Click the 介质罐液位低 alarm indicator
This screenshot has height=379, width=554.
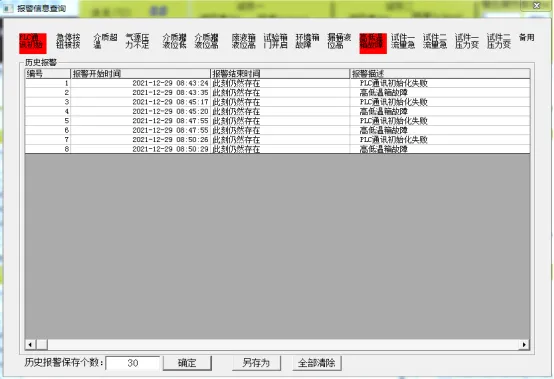[174, 41]
